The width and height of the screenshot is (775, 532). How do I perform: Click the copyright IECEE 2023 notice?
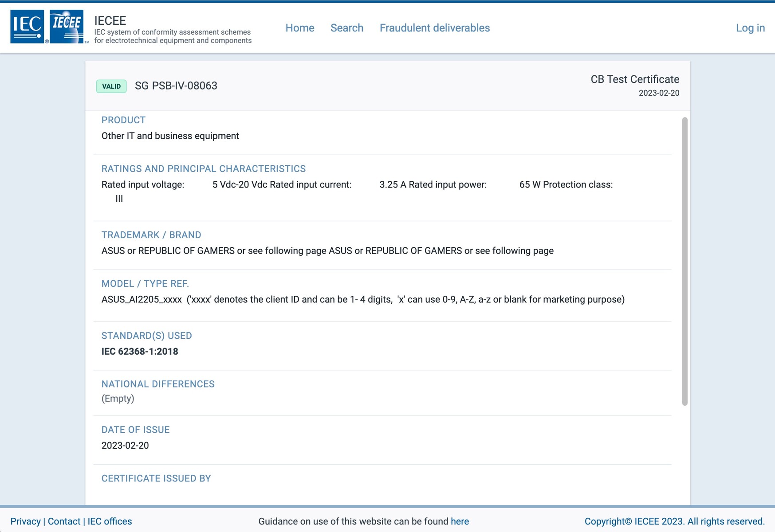(x=675, y=521)
